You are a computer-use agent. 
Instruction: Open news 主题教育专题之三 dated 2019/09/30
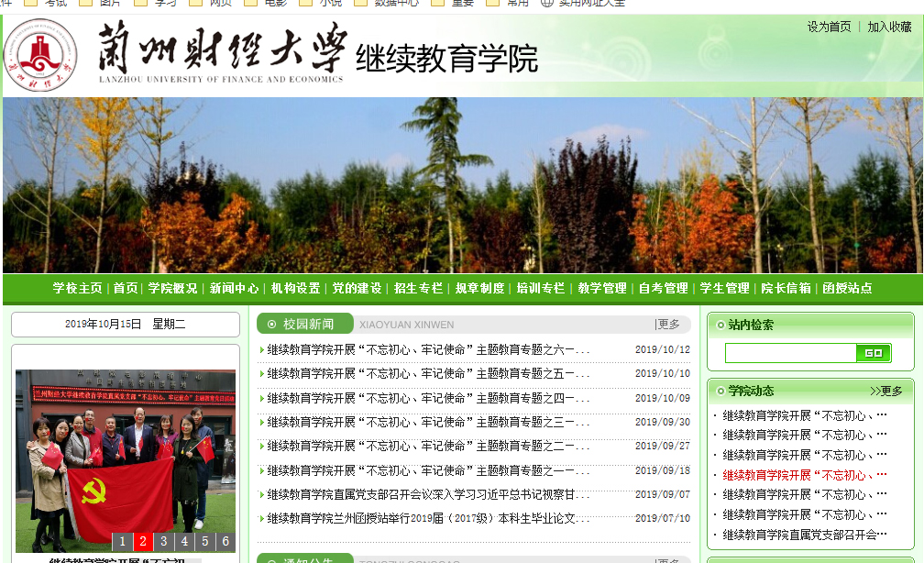pos(428,422)
